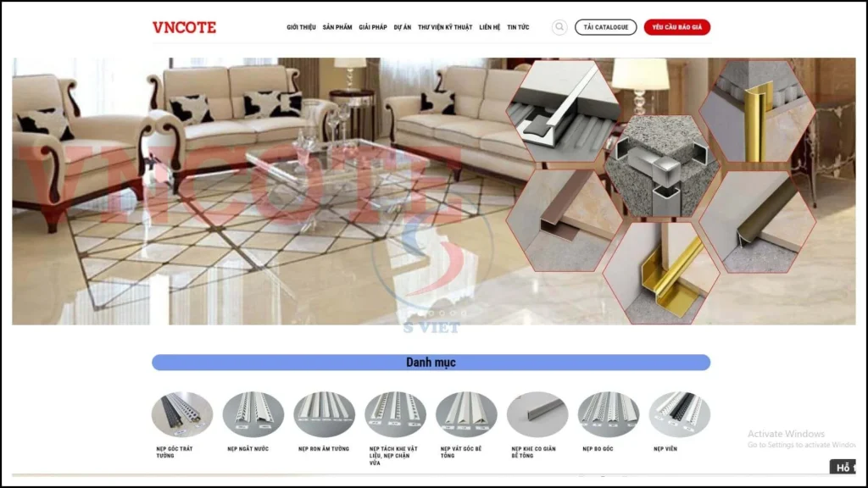Select the Nẹp Ngắt Nước category image
Viewport: 868px width, 488px height.
[253, 414]
